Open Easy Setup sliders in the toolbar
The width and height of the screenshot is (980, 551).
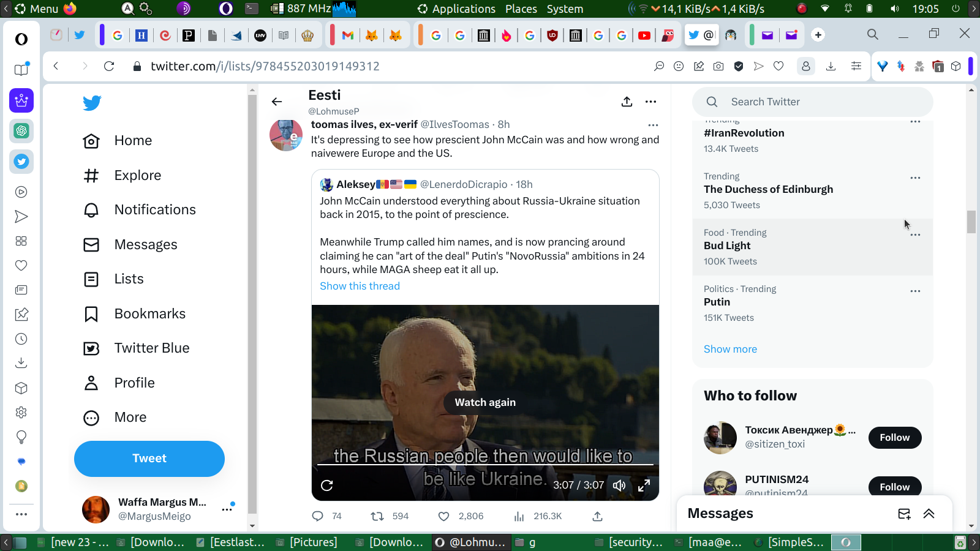856,66
